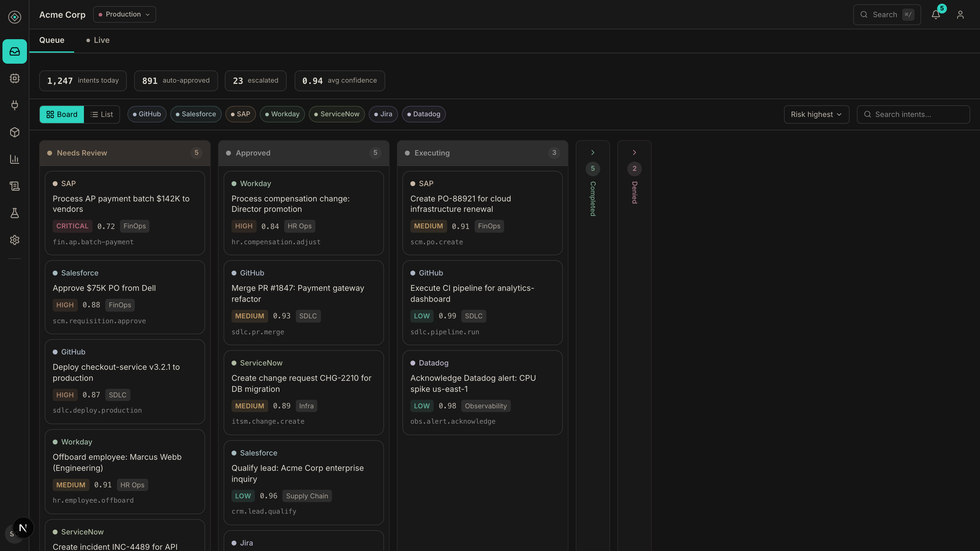This screenshot has height=551, width=980.
Task: Click the Observability tag
Action: point(486,406)
